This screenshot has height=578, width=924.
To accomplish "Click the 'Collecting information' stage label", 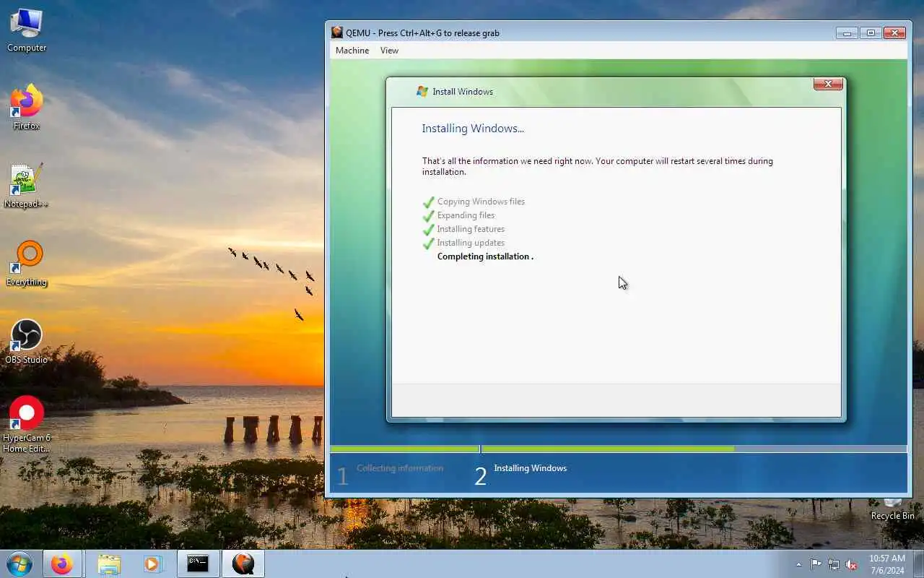I will [400, 468].
